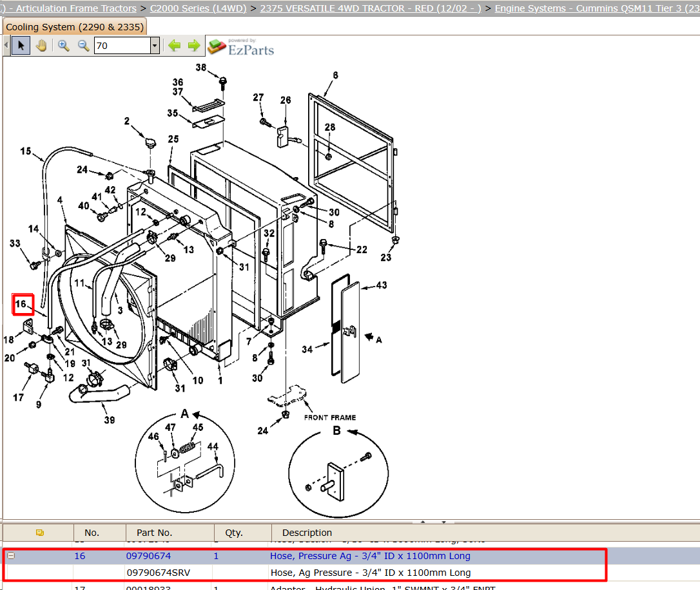The height and width of the screenshot is (590, 700).
Task: Click callout 43 on the diagram
Action: click(382, 285)
